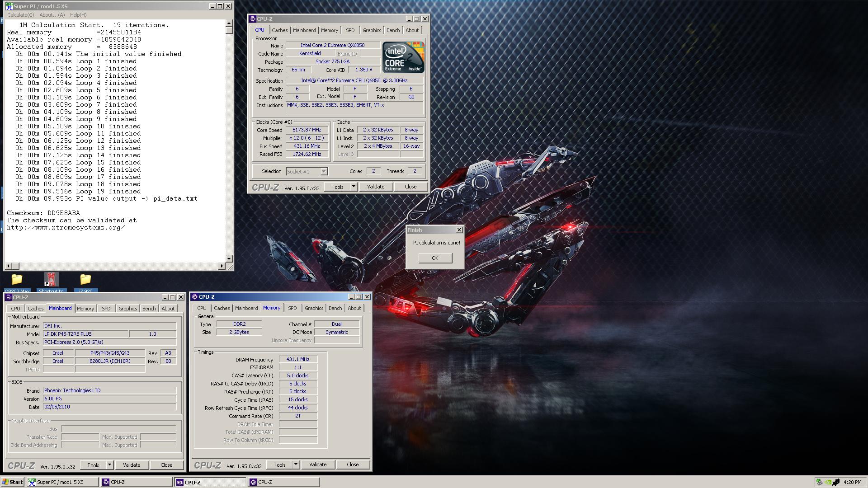The image size is (868, 488).
Task: Click Tools button in Memory window
Action: click(x=279, y=465)
